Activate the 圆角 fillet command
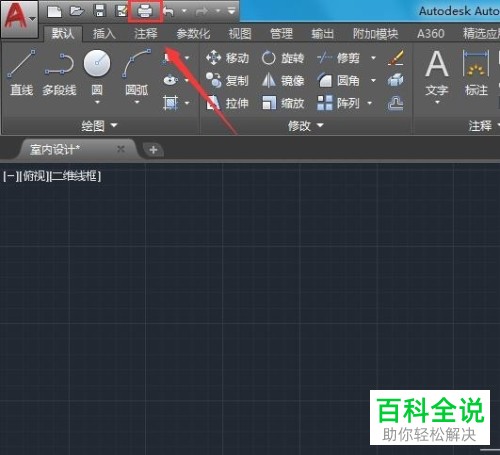 pos(338,81)
